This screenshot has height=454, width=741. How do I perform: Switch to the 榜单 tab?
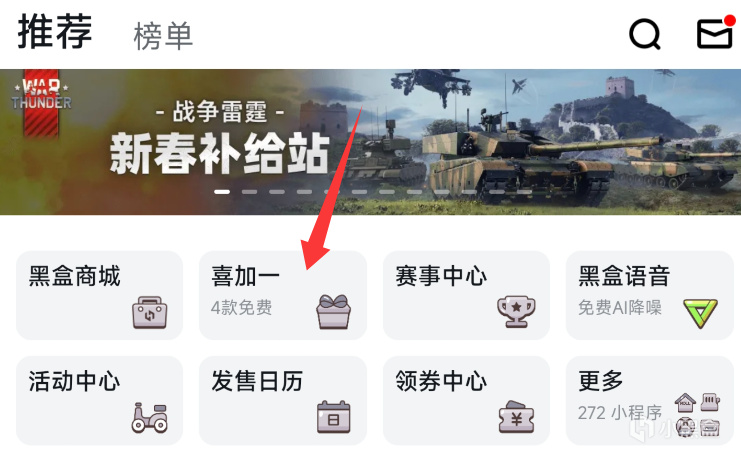click(163, 36)
